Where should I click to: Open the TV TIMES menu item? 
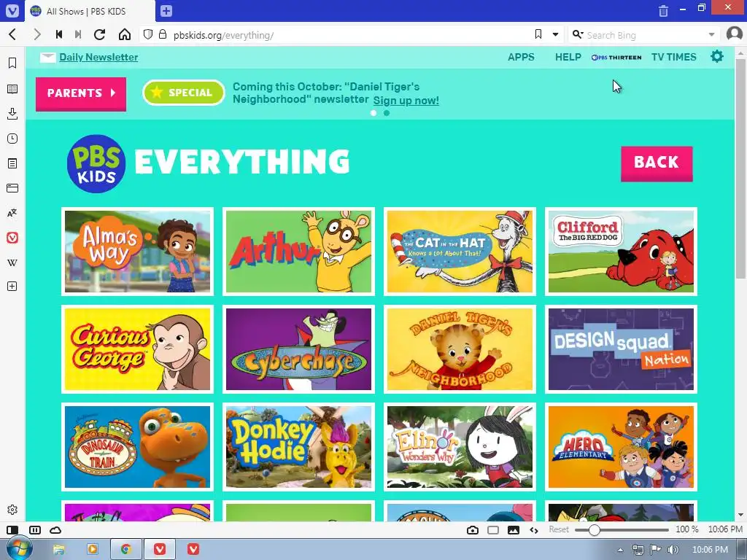[673, 57]
